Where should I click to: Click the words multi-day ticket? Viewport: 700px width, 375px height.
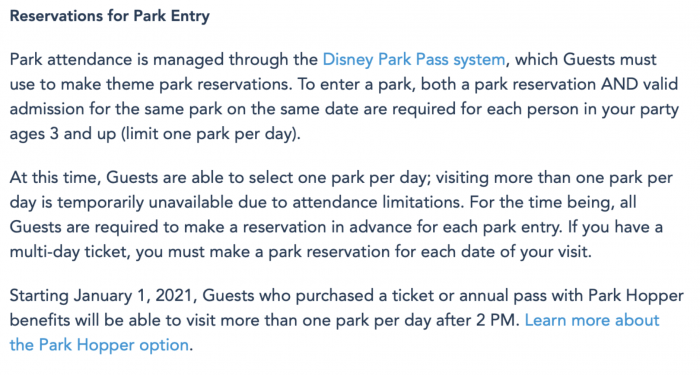70,252
